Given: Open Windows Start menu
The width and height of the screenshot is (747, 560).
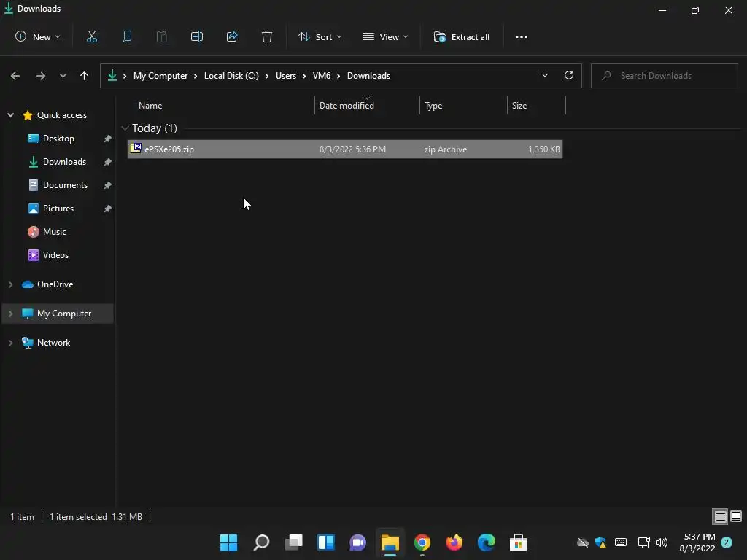Looking at the screenshot, I should pos(228,542).
